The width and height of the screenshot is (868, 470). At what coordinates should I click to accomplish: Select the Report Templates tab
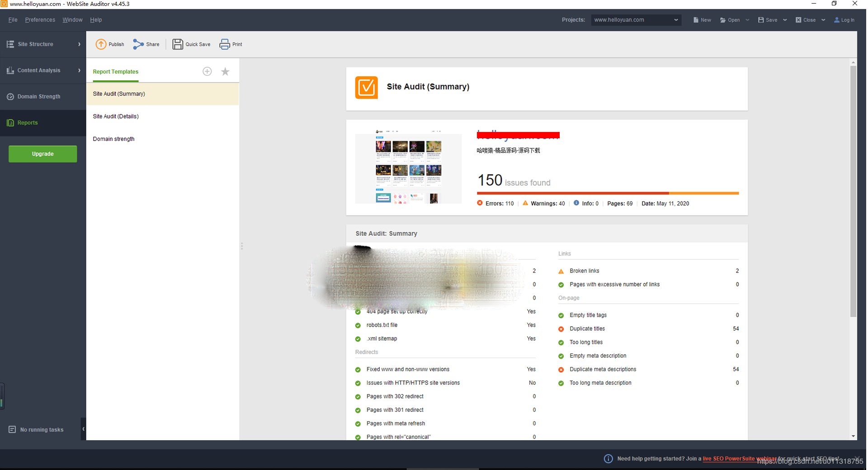point(116,72)
